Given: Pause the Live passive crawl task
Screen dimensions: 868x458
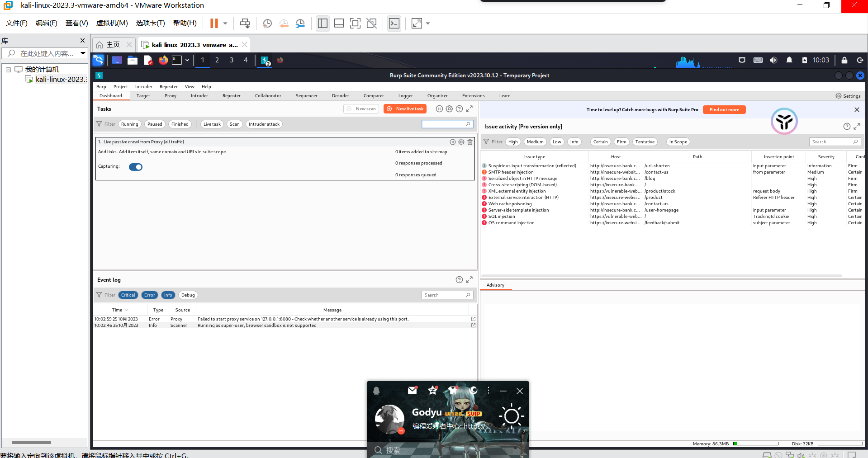Looking at the screenshot, I should (x=453, y=142).
